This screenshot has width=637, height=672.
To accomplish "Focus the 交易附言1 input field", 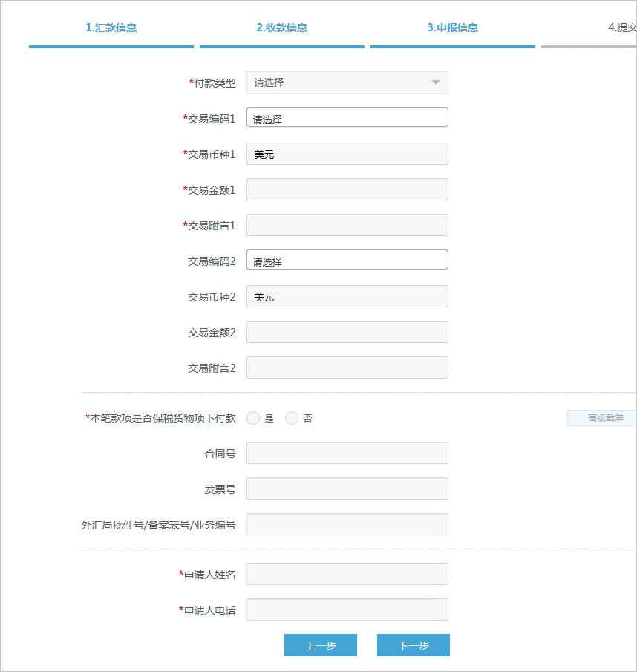I will point(347,225).
